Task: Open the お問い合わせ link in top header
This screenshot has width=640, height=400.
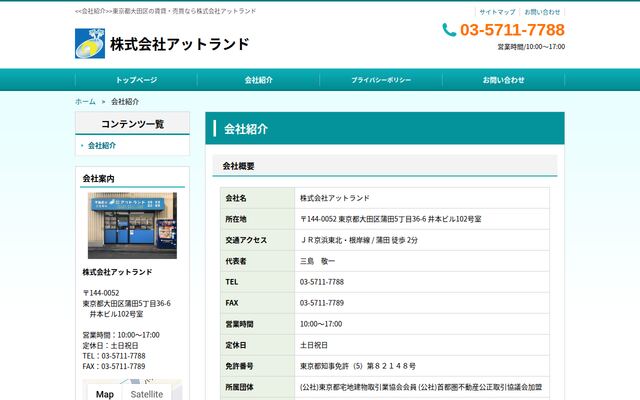Action: click(x=542, y=12)
